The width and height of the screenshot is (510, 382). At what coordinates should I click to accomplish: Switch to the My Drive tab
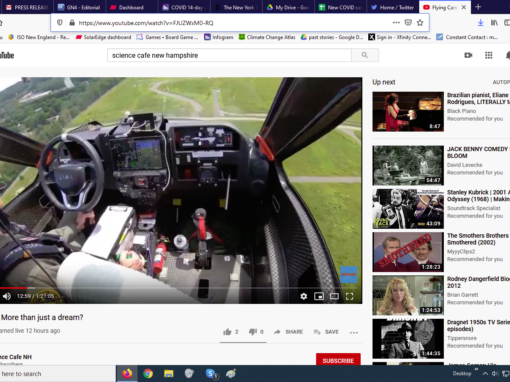point(289,7)
